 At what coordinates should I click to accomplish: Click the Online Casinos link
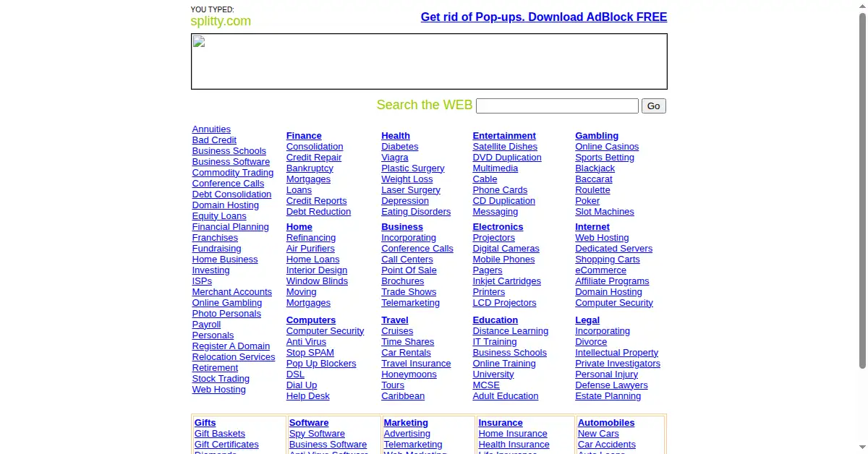[x=607, y=147]
